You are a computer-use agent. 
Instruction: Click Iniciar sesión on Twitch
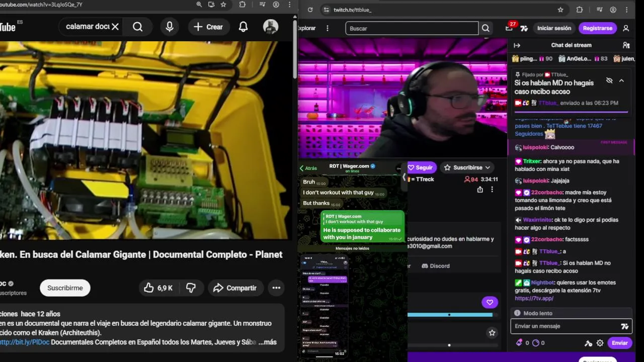554,28
